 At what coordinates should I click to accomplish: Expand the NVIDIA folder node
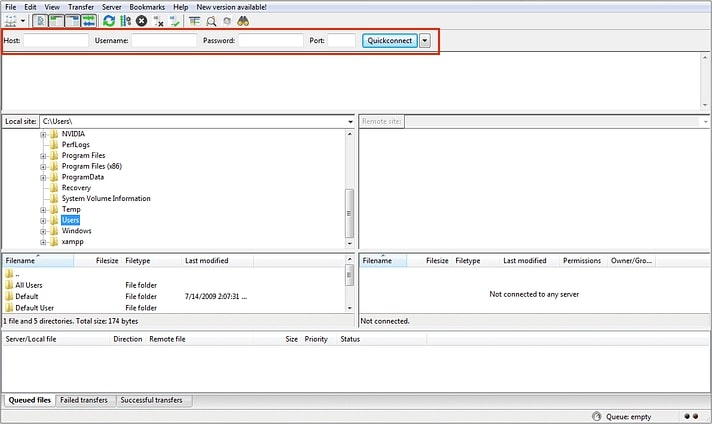pos(43,134)
